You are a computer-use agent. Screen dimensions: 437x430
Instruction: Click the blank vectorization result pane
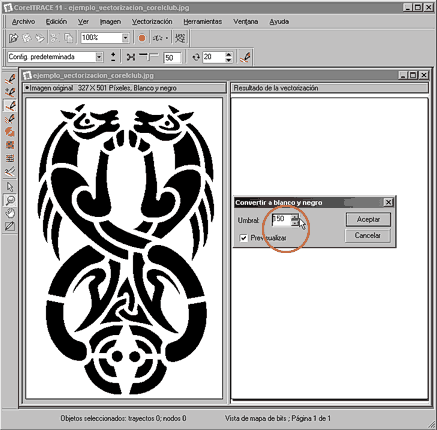(329, 248)
